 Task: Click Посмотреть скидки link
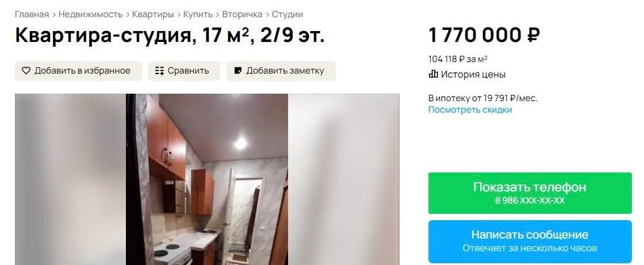[x=470, y=110]
